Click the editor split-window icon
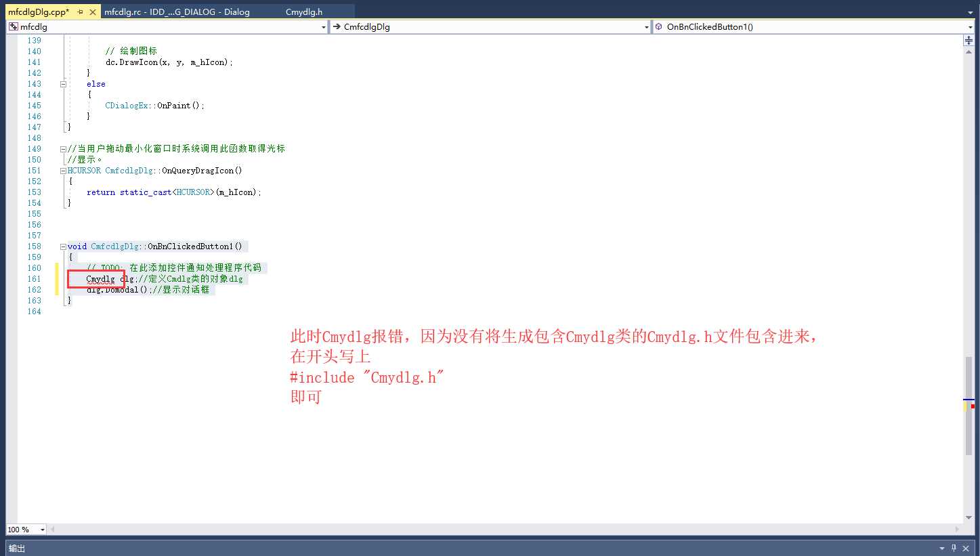The width and height of the screenshot is (980, 556). [x=968, y=41]
